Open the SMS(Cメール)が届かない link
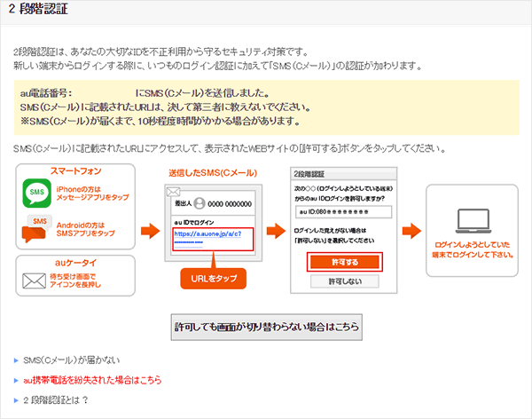 click(x=71, y=360)
